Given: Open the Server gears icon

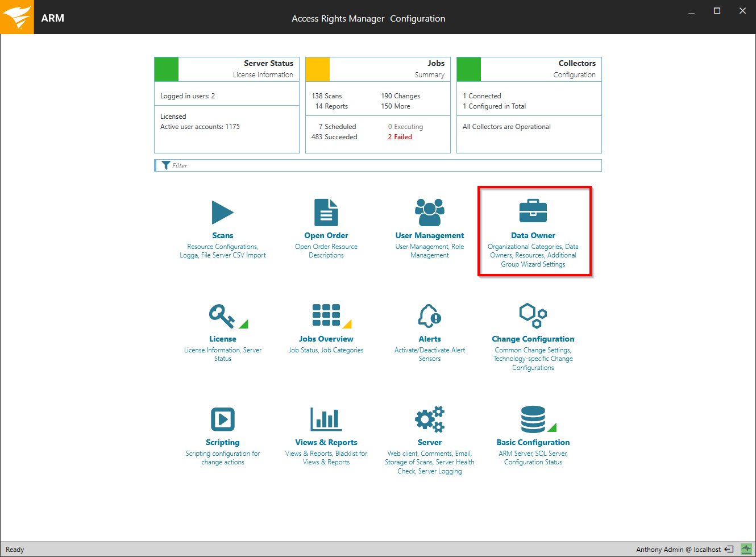Looking at the screenshot, I should [x=429, y=419].
